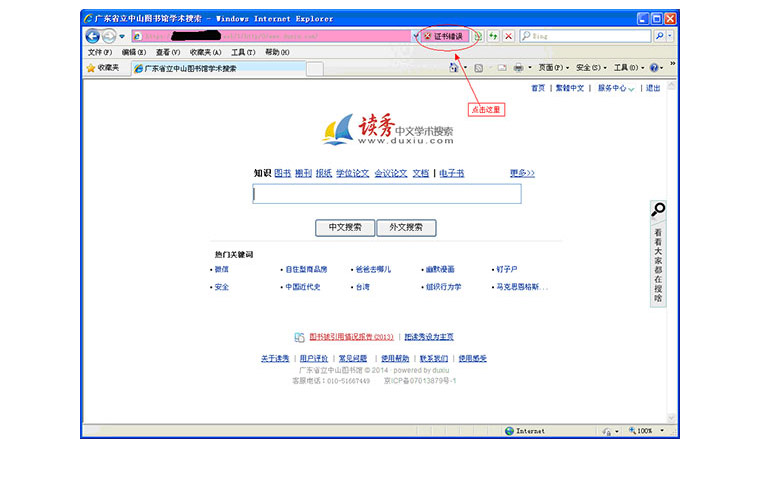Click the 把读秀设为主页 link
Screen dimensions: 760x500
(x=429, y=337)
